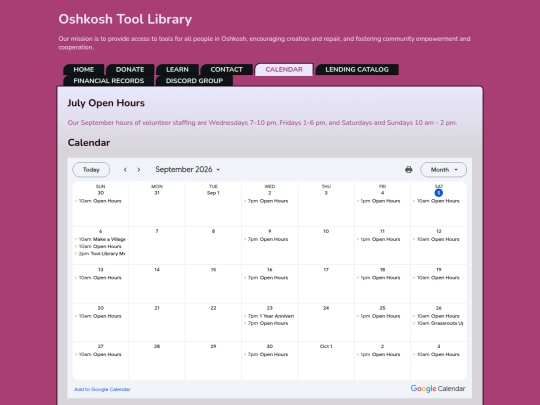Open Sep 9 7pm Open Hours event
540x405 pixels.
268,239
